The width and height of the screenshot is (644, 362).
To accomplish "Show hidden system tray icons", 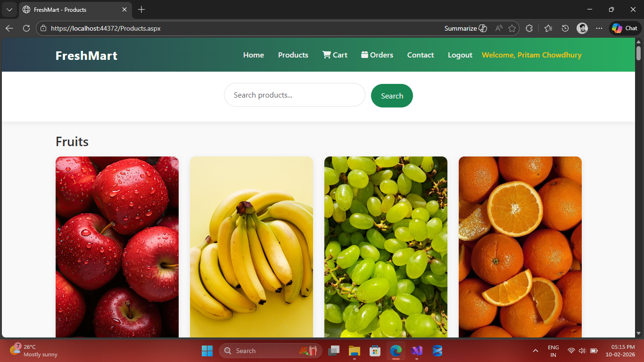I will pos(535,351).
